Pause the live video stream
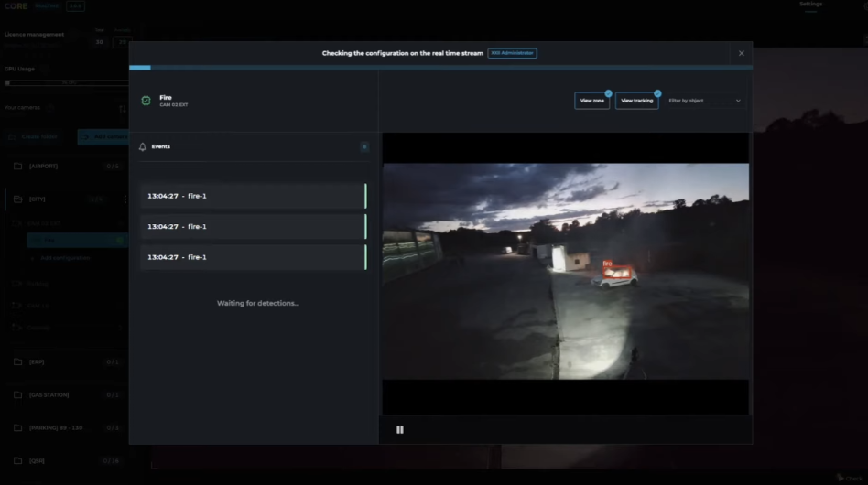 click(x=400, y=430)
